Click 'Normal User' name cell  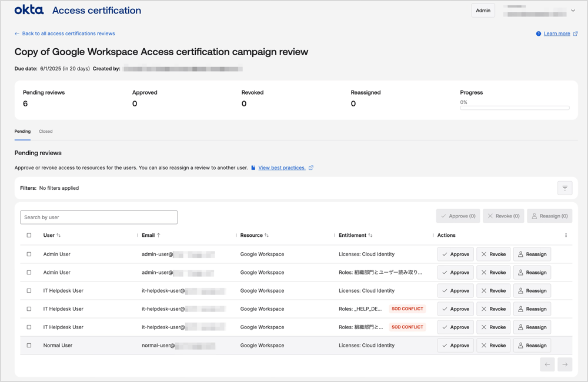58,345
